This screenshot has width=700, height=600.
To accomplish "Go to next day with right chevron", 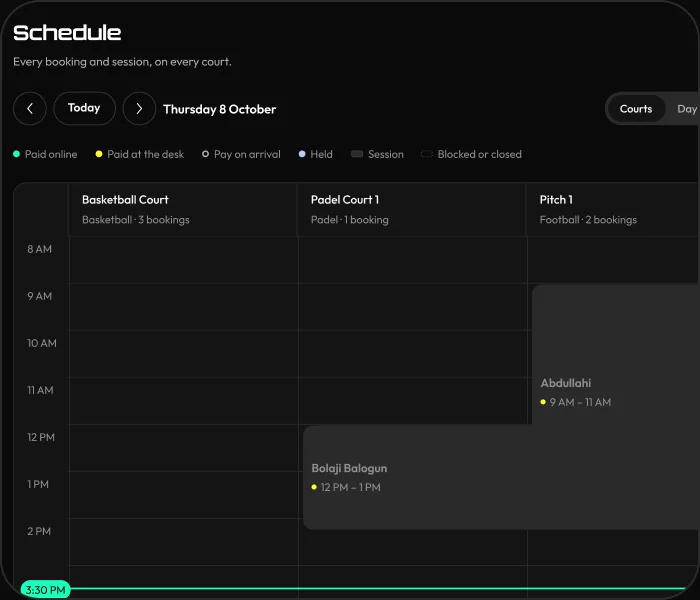I will pos(139,108).
